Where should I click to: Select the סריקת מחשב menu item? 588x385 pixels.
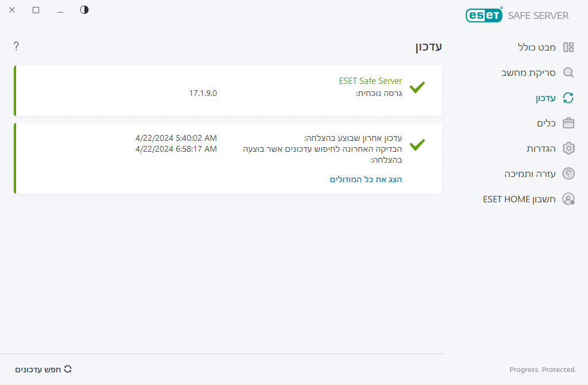528,72
